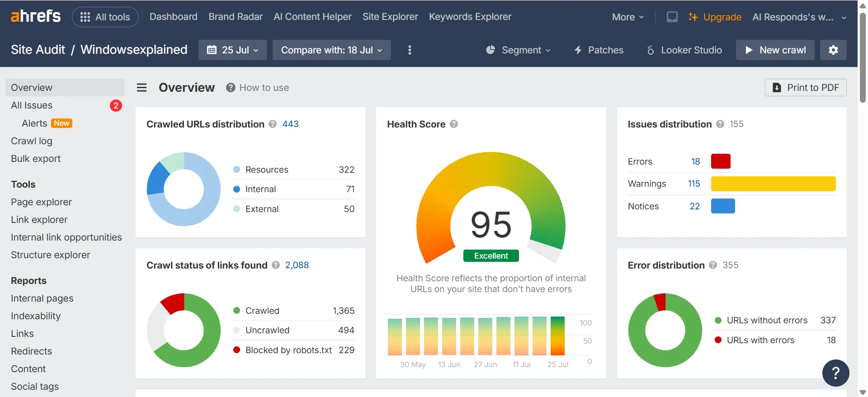Open the Compare with: 18 Jul dropdown
The width and height of the screenshot is (868, 397).
(332, 50)
